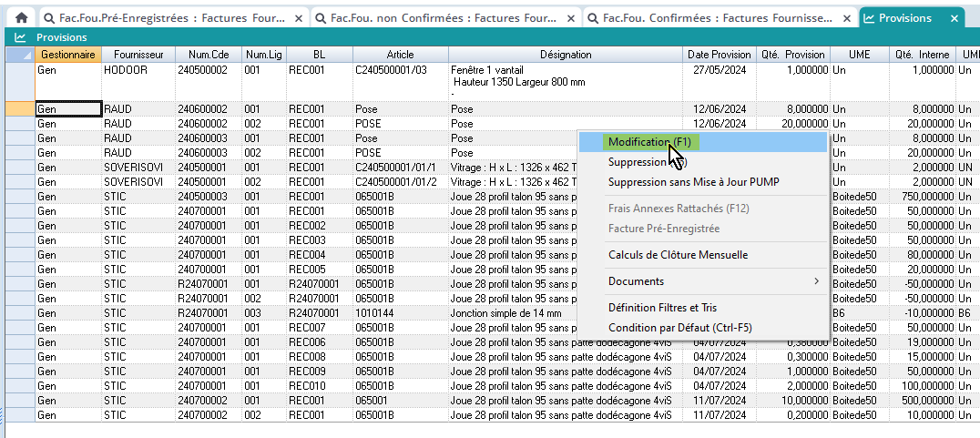Open the Home tab icon

pyautogui.click(x=21, y=18)
